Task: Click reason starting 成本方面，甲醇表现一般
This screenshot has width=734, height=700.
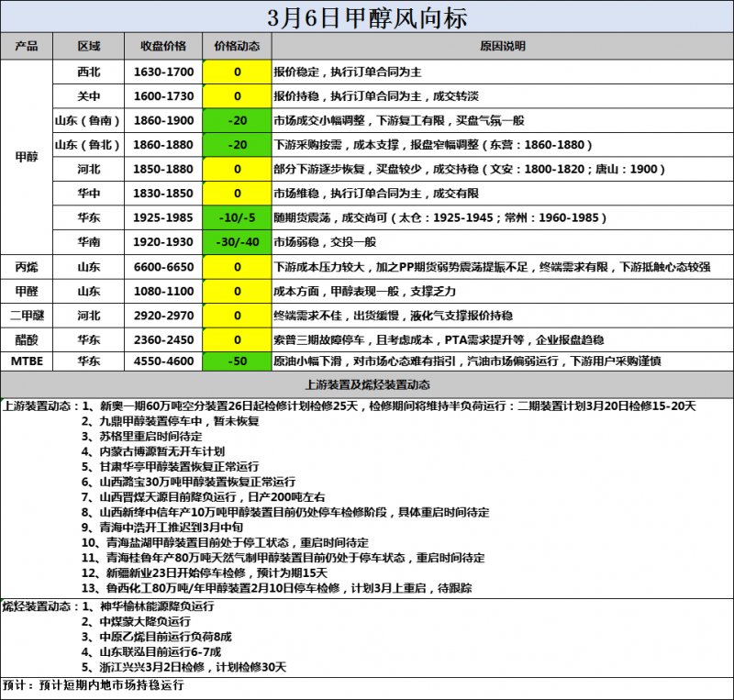Action: click(x=364, y=292)
